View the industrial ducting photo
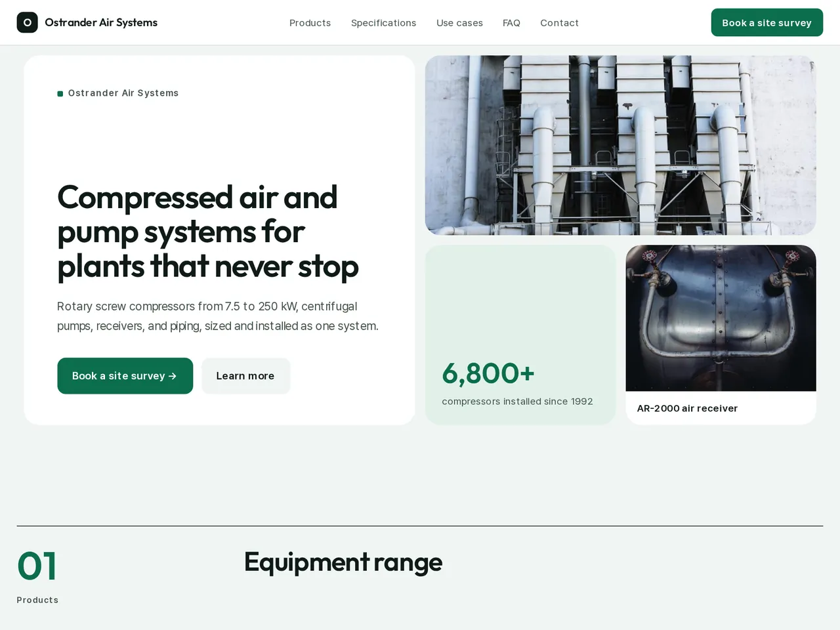This screenshot has height=630, width=840. [620, 145]
